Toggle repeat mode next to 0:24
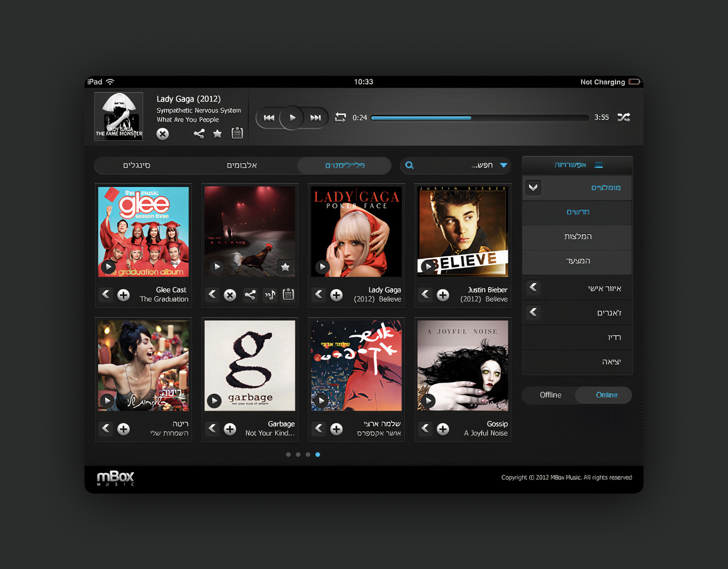This screenshot has width=728, height=569. coord(340,117)
